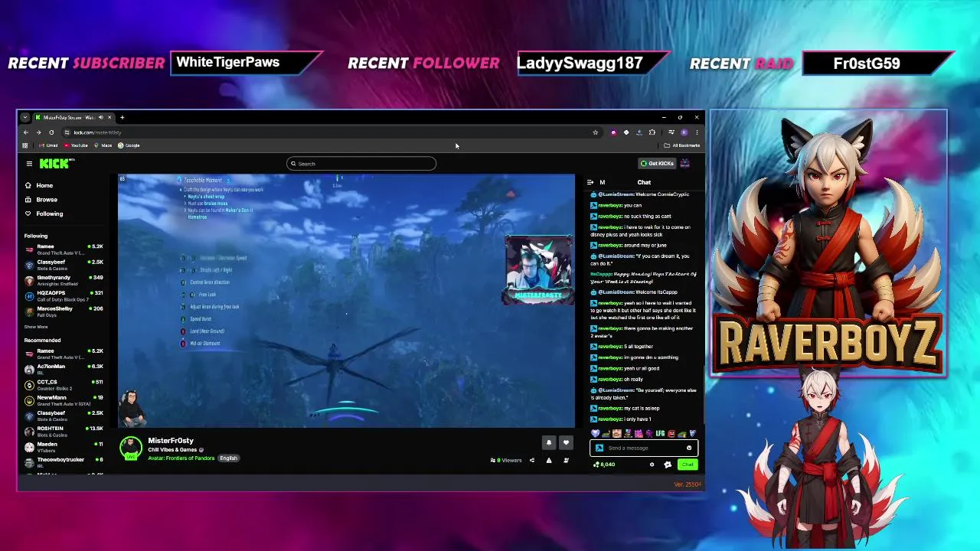The height and width of the screenshot is (551, 980).
Task: Toggle the notification bell for MisterFr0sty
Action: click(x=548, y=442)
